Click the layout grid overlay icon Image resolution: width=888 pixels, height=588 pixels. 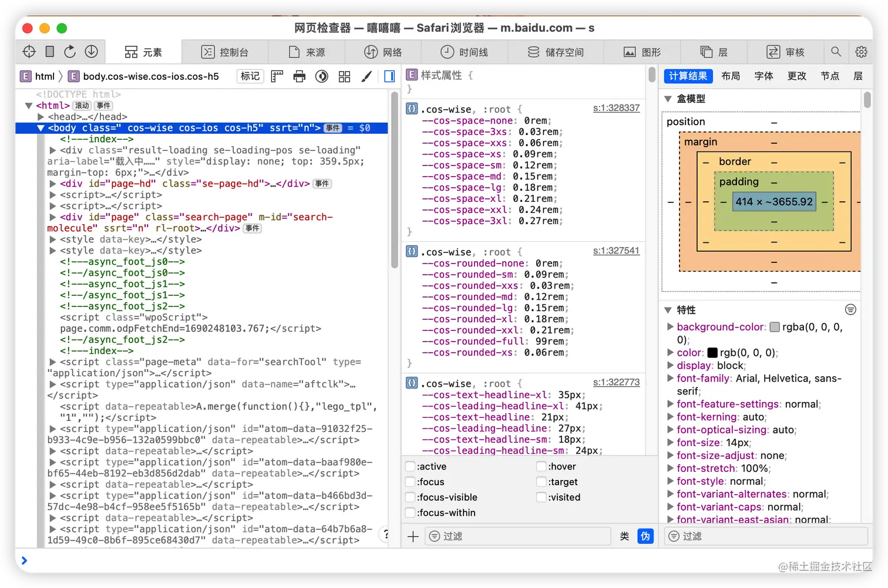coord(345,76)
